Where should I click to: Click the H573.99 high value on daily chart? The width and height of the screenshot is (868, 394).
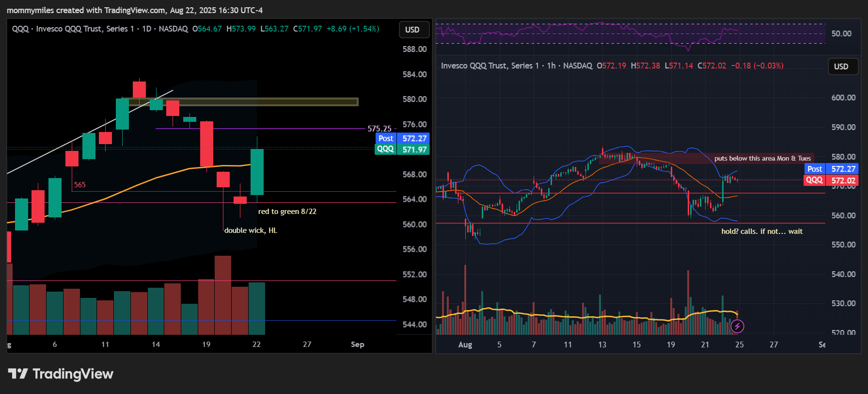pos(241,29)
